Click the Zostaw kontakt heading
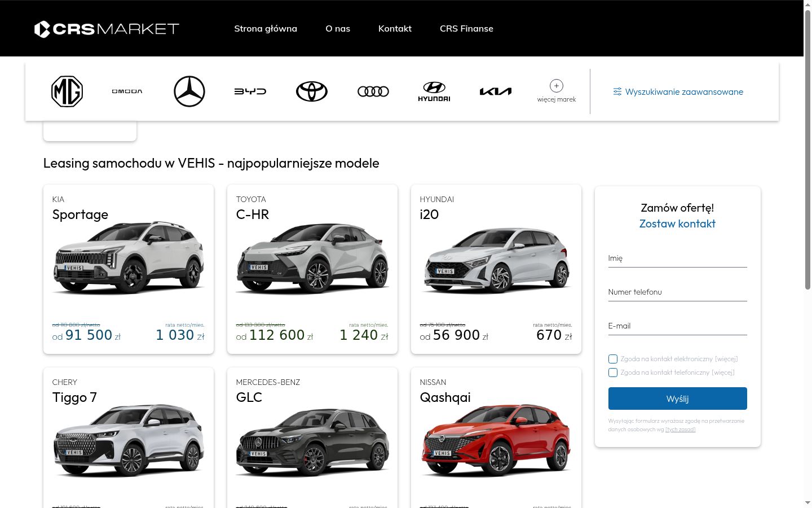The height and width of the screenshot is (508, 812). coord(677,224)
